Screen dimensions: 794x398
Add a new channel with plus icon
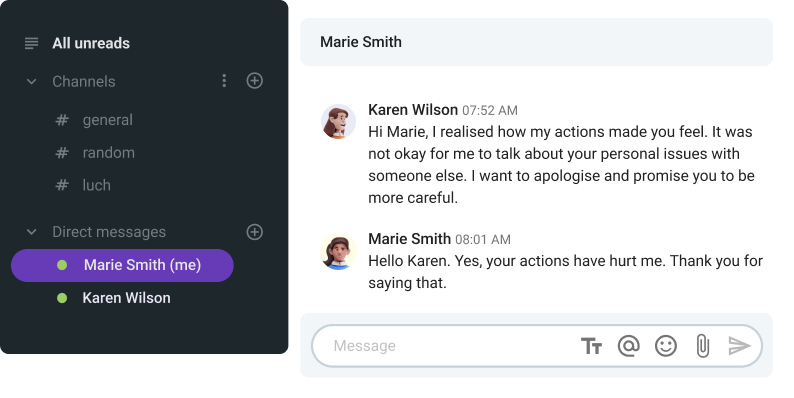point(255,81)
